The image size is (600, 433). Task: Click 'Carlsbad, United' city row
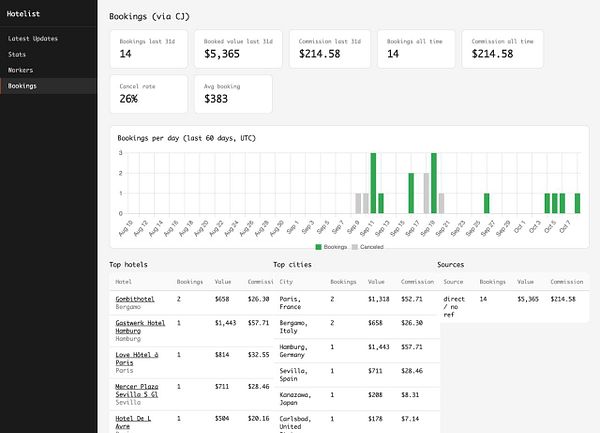[x=357, y=422]
